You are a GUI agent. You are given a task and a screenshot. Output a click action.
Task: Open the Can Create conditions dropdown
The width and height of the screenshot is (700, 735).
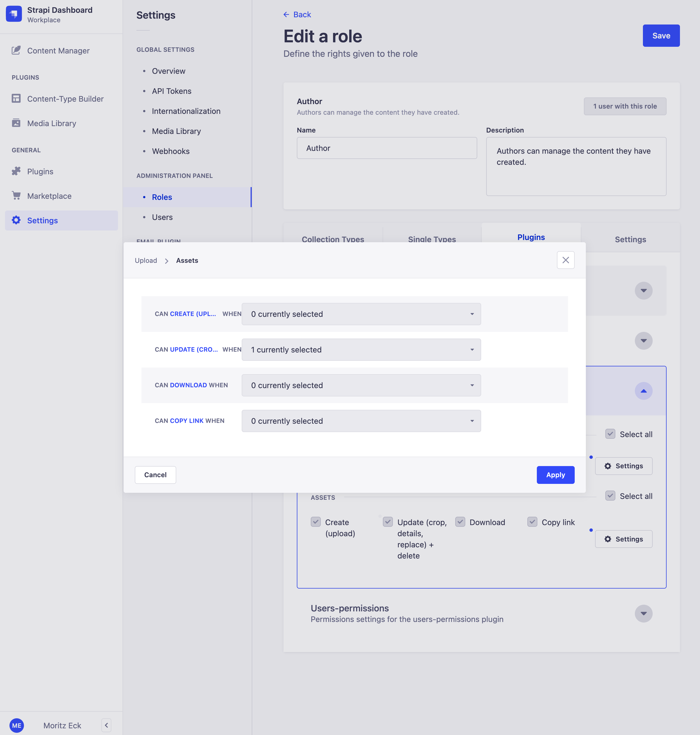coord(361,314)
